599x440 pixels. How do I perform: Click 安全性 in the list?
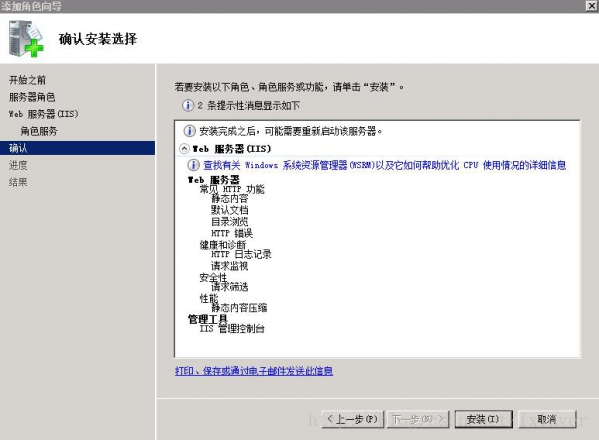point(213,277)
